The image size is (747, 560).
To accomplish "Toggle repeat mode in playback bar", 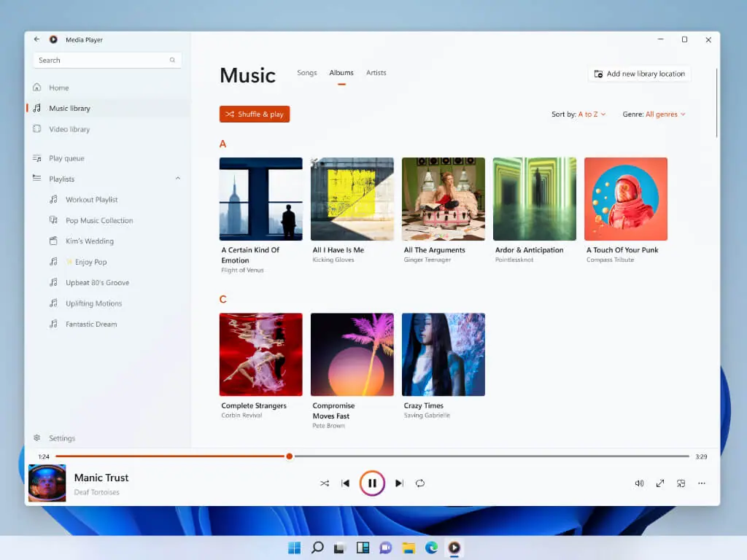I will click(419, 483).
